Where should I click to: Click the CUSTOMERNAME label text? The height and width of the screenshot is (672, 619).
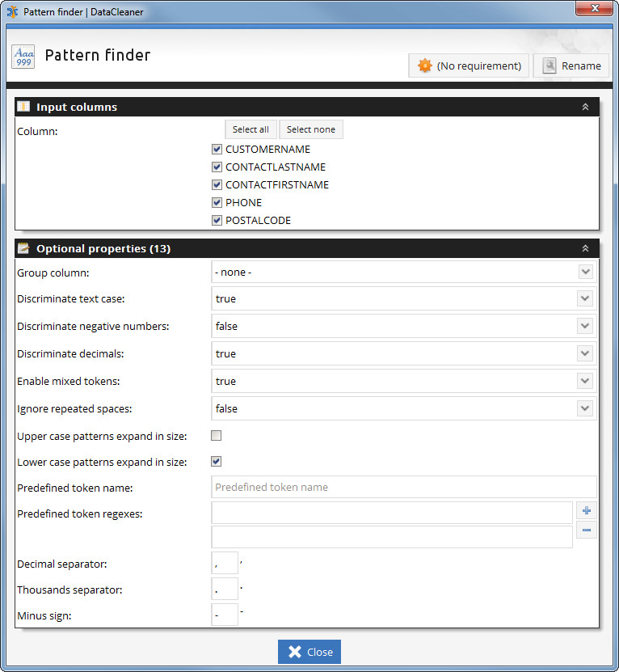[267, 149]
